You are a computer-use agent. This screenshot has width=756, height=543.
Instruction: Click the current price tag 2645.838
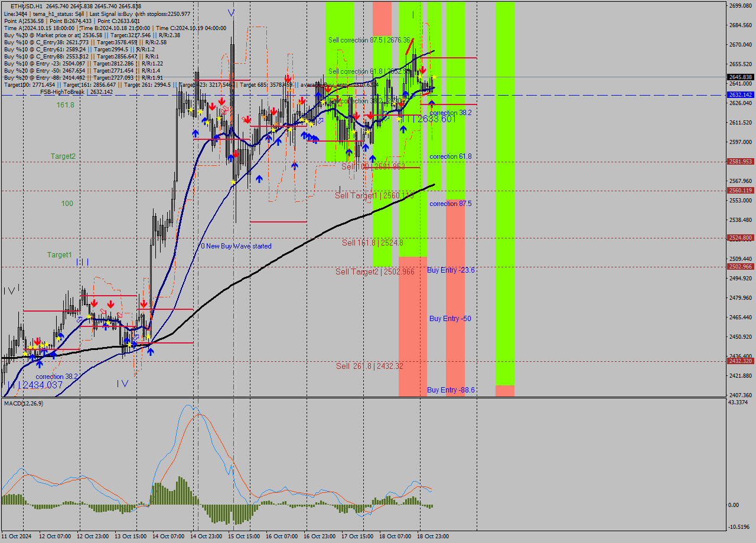740,77
